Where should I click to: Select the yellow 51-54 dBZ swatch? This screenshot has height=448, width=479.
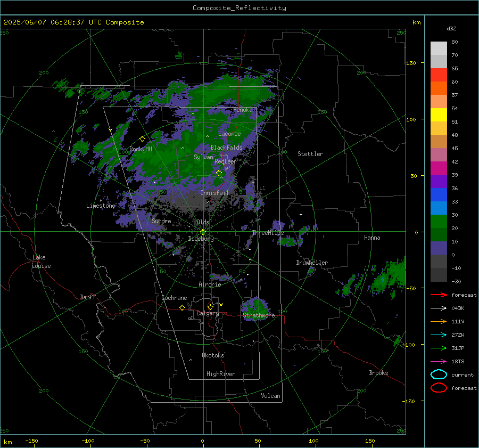click(x=439, y=115)
